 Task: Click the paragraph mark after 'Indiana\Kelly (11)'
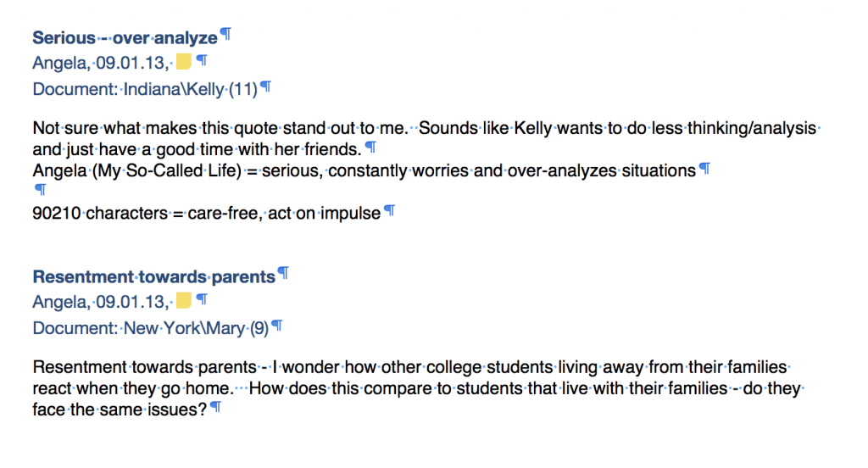tap(266, 86)
